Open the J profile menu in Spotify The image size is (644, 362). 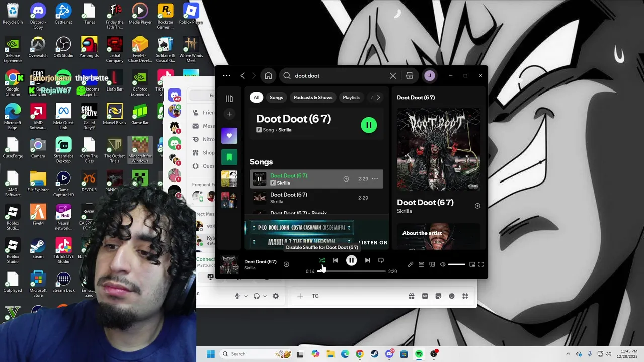(x=429, y=76)
